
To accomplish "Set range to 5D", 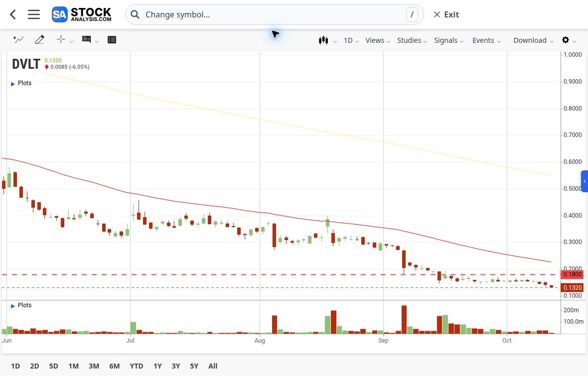I will tap(54, 366).
